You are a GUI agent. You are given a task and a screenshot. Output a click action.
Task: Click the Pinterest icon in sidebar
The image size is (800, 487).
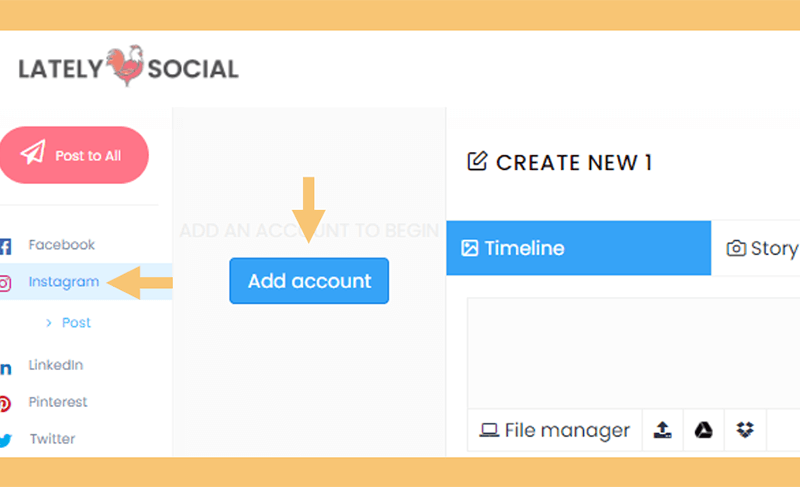[5, 403]
